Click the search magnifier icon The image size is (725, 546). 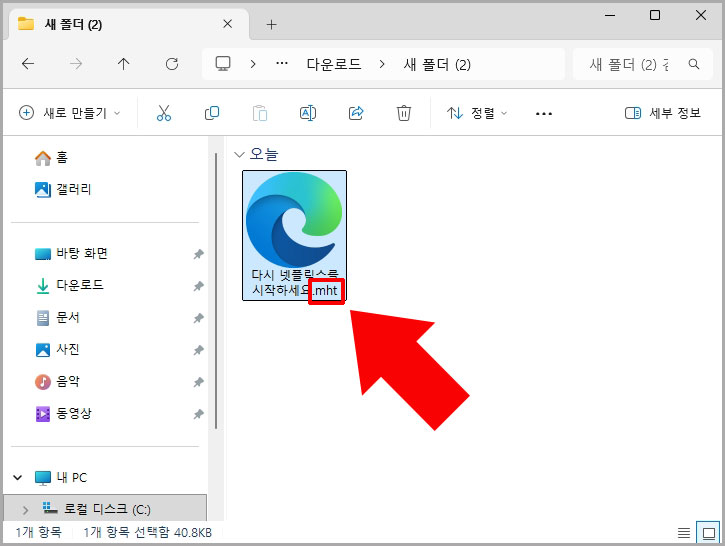[694, 64]
